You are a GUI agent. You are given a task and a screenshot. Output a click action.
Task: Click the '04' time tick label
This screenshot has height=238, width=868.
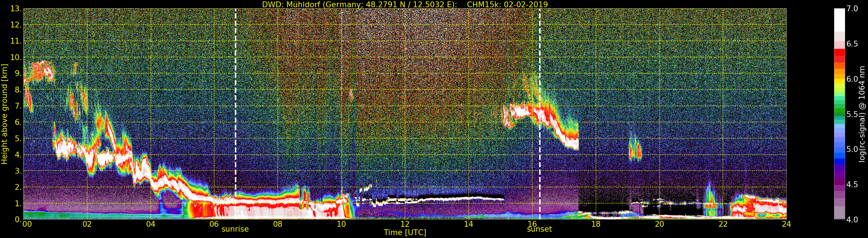(x=151, y=224)
